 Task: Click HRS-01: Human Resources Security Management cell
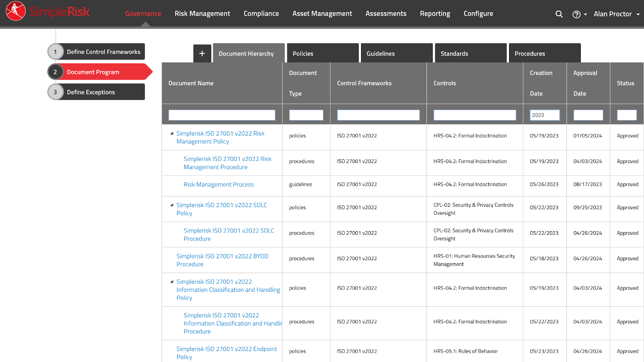474,260
